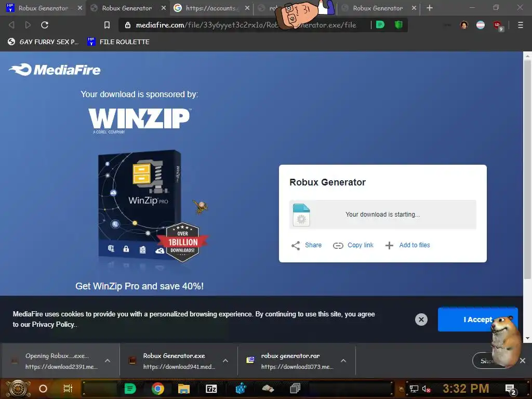Viewport: 532px width, 399px height.
Task: Open Cortana circle in taskbar
Action: [x=43, y=389]
